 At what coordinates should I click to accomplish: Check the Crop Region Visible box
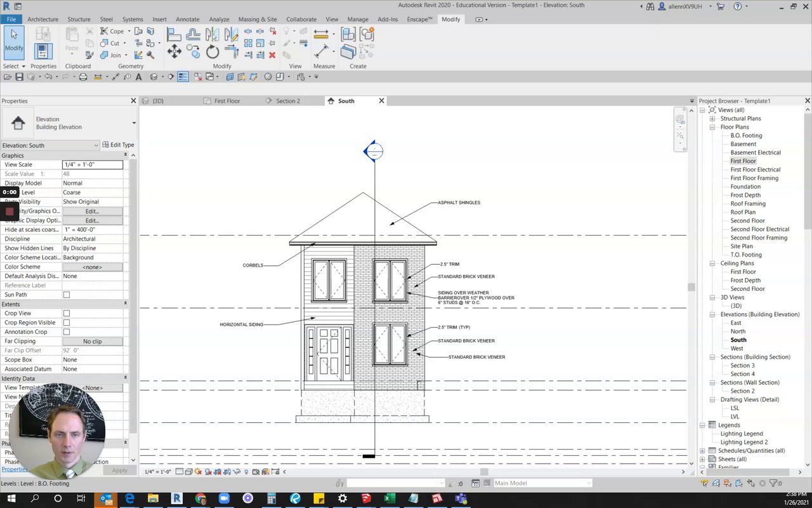(66, 323)
